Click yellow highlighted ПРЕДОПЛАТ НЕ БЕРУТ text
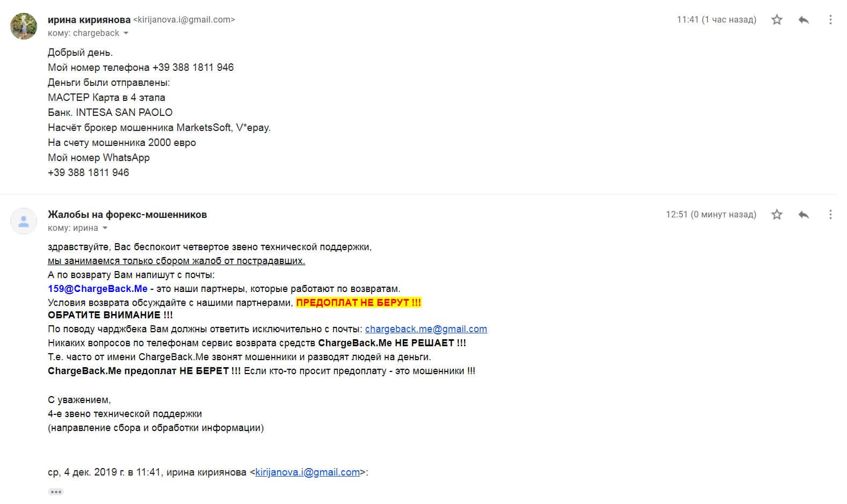 tap(358, 303)
